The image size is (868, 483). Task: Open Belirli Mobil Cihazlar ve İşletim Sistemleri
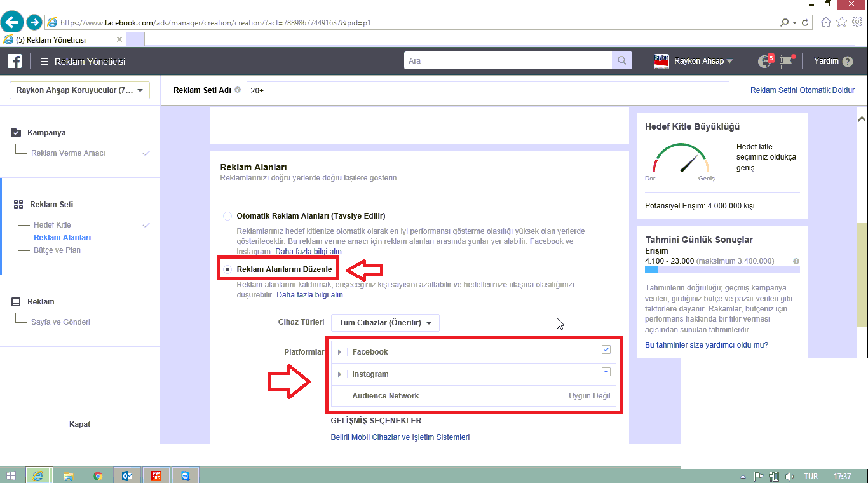click(400, 437)
